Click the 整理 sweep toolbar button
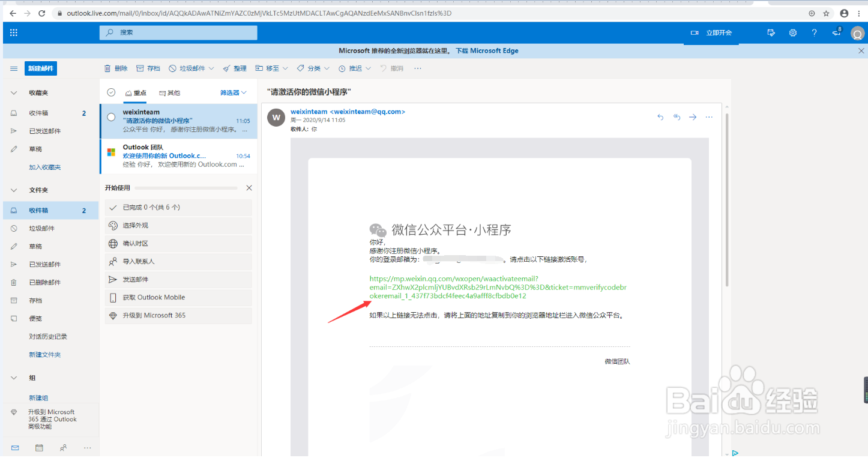This screenshot has width=868, height=458. pos(235,68)
